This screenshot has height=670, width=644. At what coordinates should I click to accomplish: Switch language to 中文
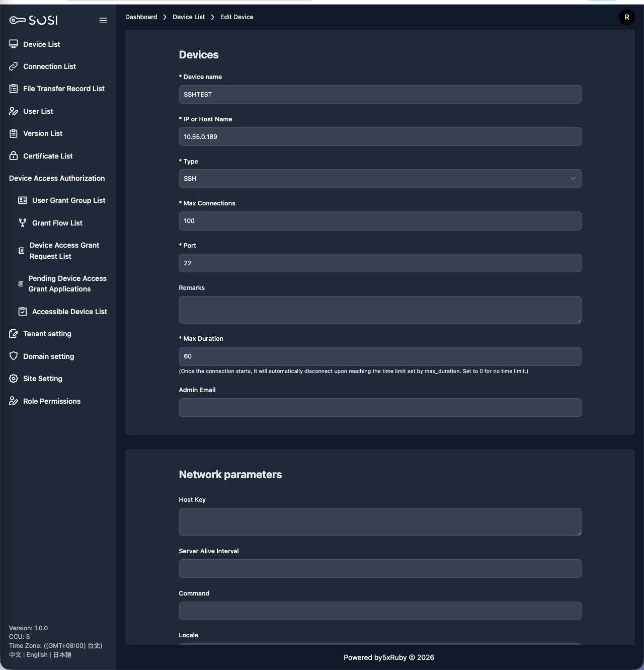coord(15,655)
